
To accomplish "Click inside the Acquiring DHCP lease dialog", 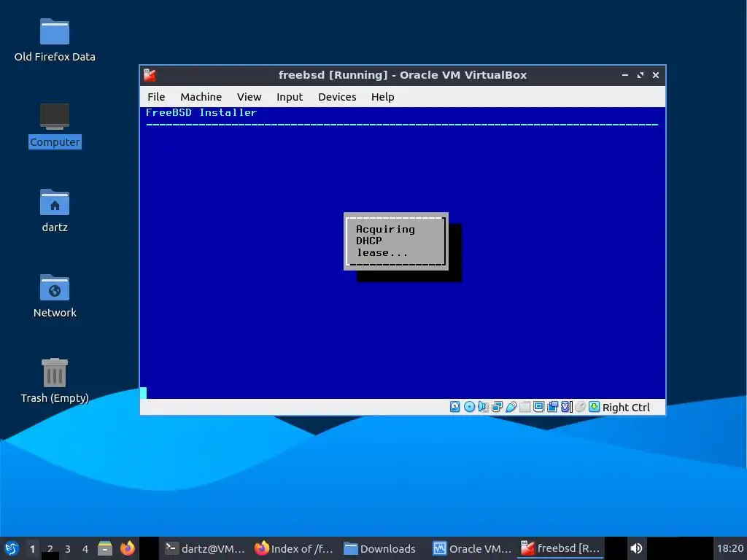I will point(396,241).
